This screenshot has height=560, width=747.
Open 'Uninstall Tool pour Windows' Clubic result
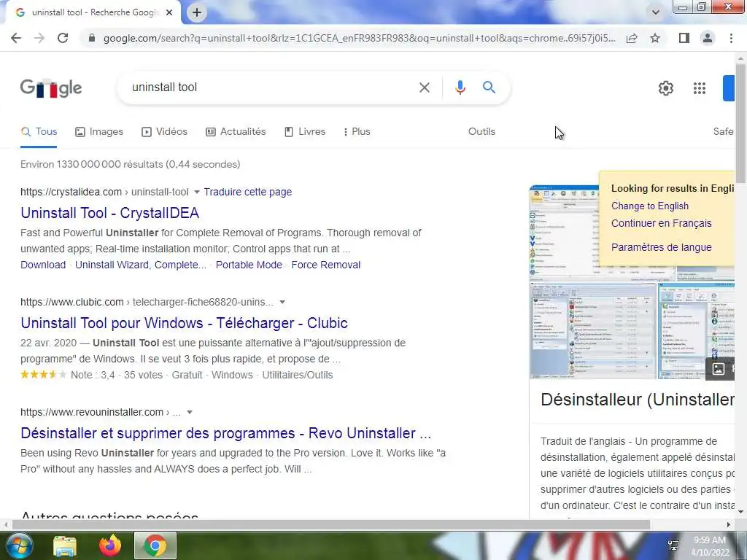click(x=184, y=323)
